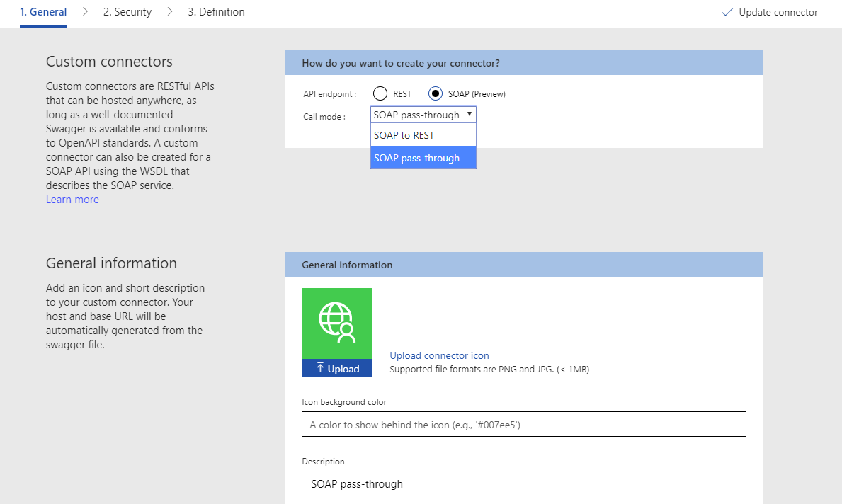The image size is (842, 504).
Task: Select the REST radio button
Action: (381, 93)
